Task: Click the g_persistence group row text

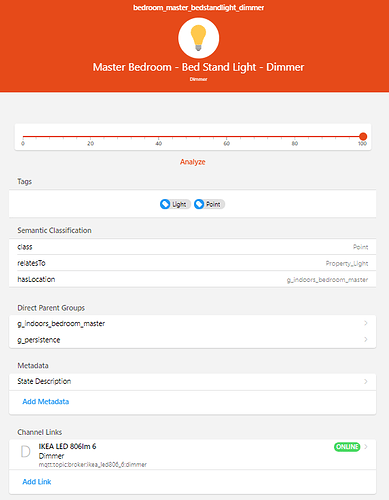Action: pos(39,340)
